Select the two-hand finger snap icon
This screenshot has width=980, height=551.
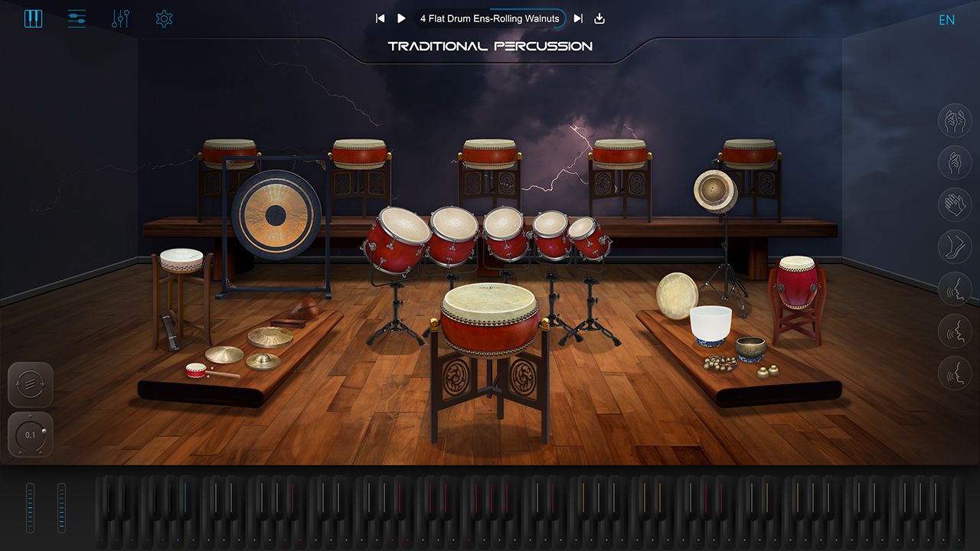point(955,120)
